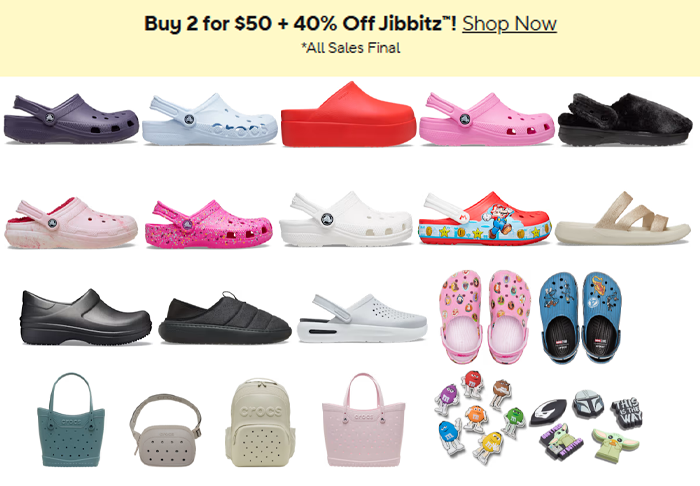The image size is (700, 486).
Task: Open the white and gray LiteRide clog
Action: tap(362, 318)
